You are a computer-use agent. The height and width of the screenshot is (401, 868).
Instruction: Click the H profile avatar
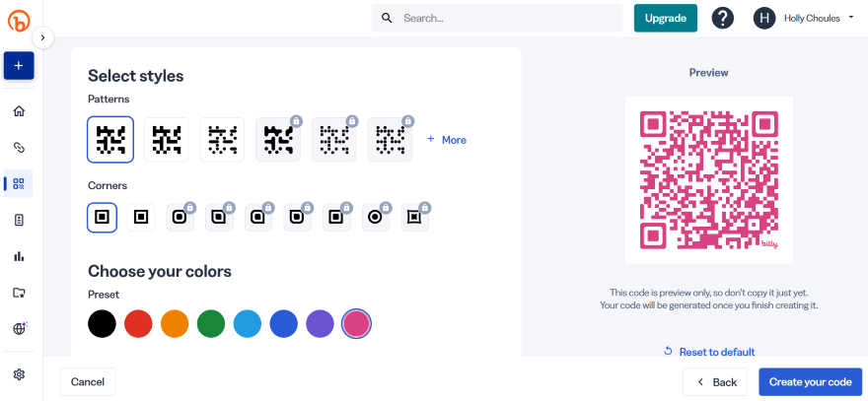coord(763,19)
